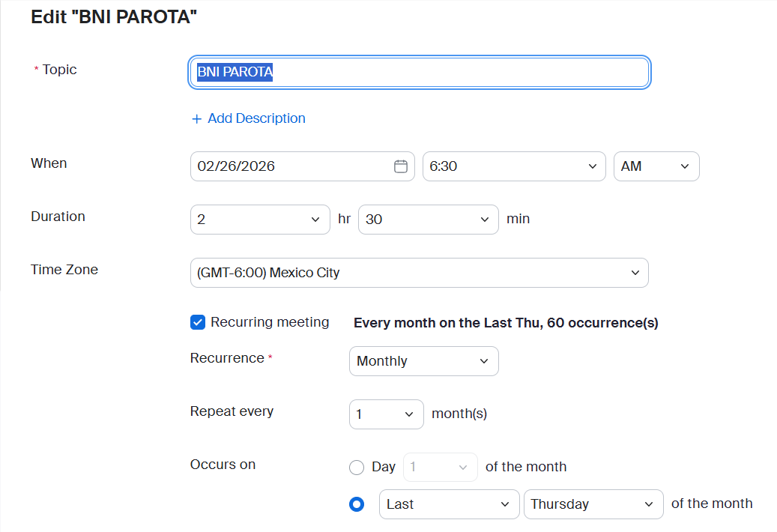This screenshot has height=532, width=777.
Task: Click the Add Description link
Action: [256, 118]
